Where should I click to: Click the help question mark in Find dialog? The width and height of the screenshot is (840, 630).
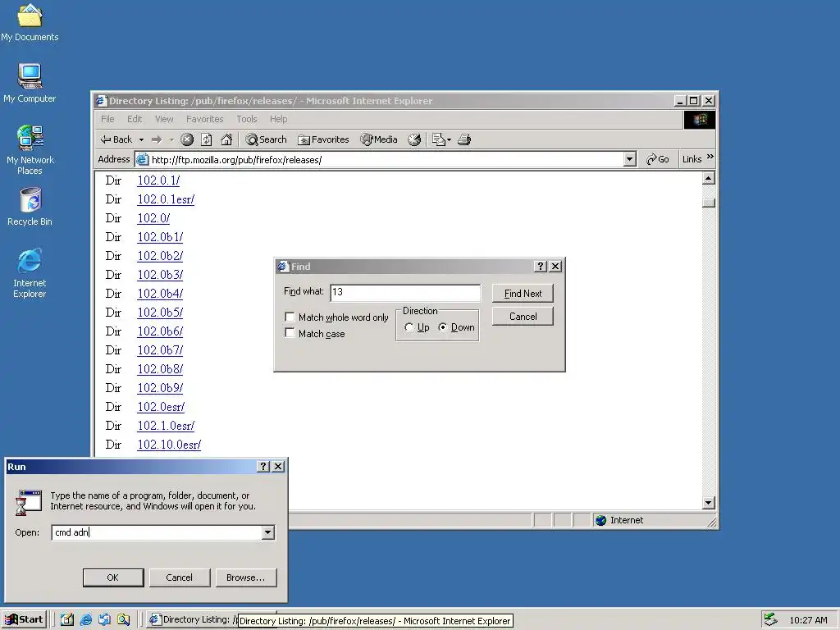pyautogui.click(x=540, y=267)
